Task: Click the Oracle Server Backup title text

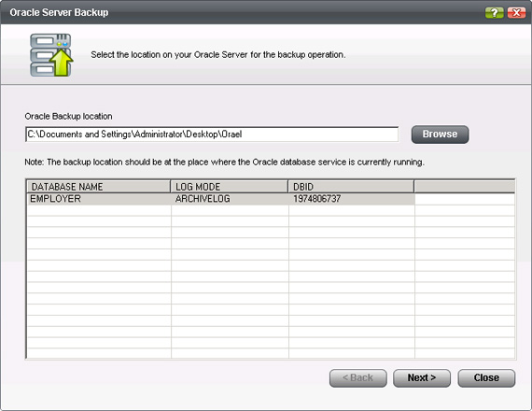Action: pos(59,12)
